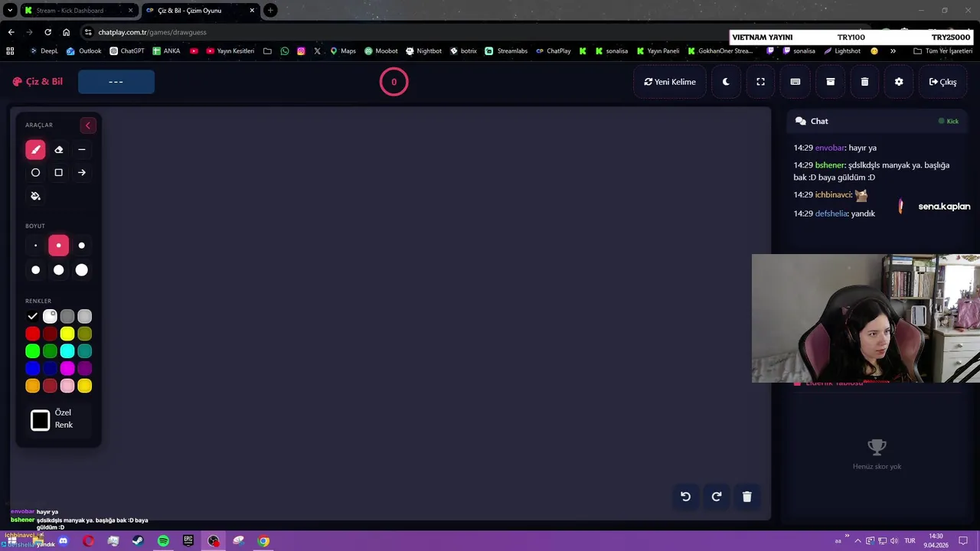Pick the magenta color swatch
The image size is (980, 551).
67,369
